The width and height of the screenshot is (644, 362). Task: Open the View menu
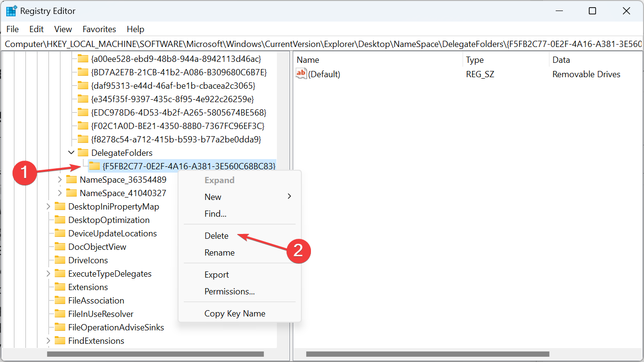point(63,29)
